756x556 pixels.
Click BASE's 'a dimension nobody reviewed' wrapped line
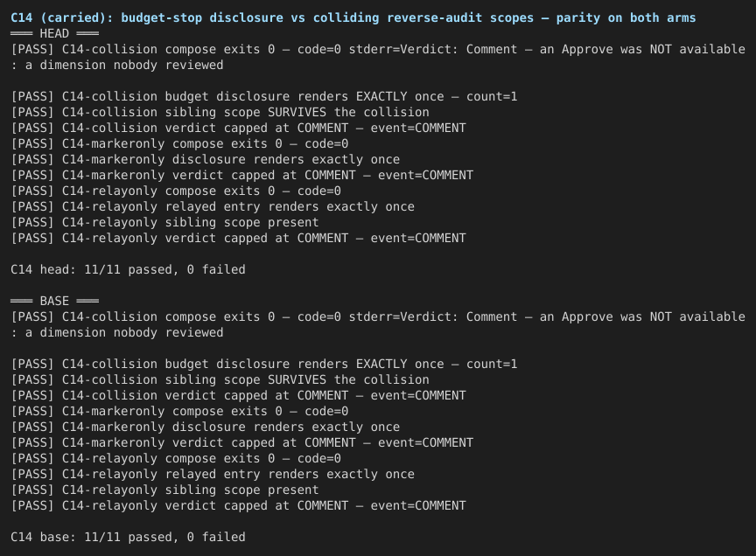click(x=117, y=332)
